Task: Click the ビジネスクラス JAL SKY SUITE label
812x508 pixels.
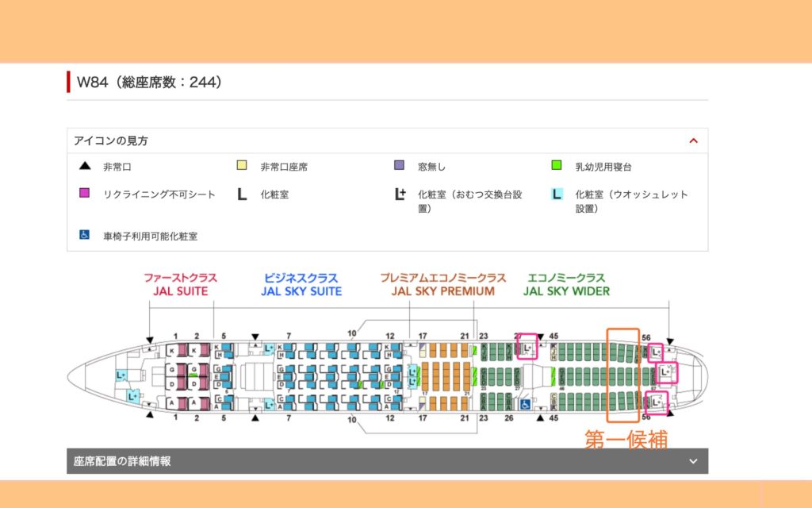Action: [301, 284]
